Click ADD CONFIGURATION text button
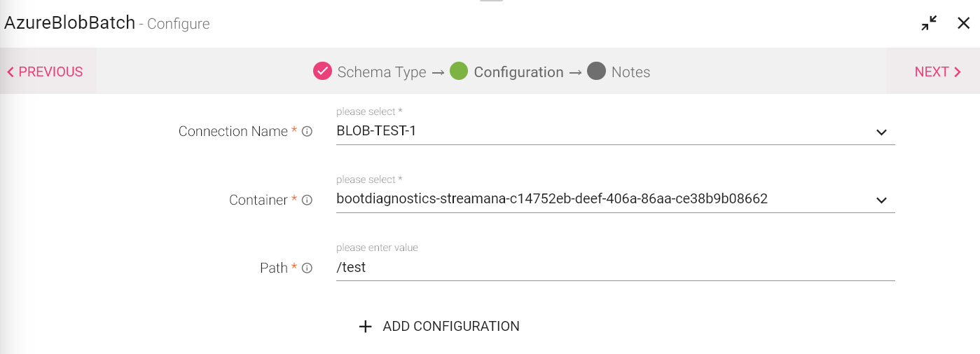This screenshot has height=354, width=980. (451, 327)
